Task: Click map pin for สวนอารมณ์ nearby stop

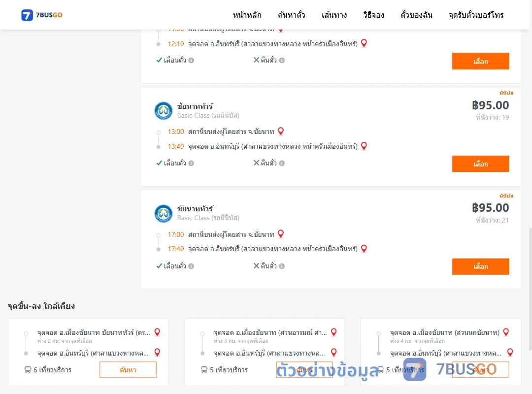Action: pos(334,332)
